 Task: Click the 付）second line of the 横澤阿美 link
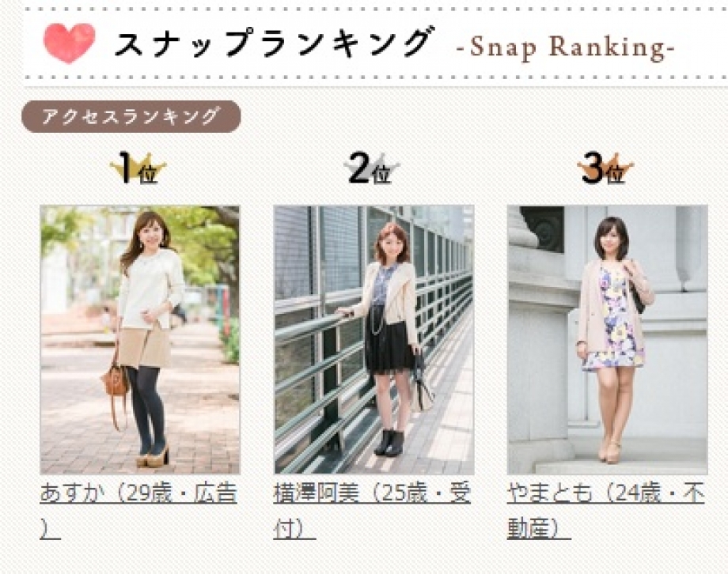(x=294, y=529)
